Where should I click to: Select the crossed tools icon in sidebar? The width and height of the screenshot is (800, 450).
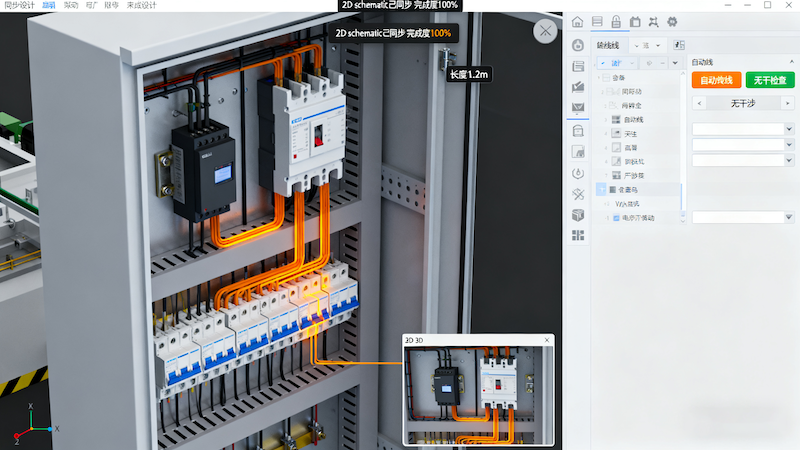578,194
